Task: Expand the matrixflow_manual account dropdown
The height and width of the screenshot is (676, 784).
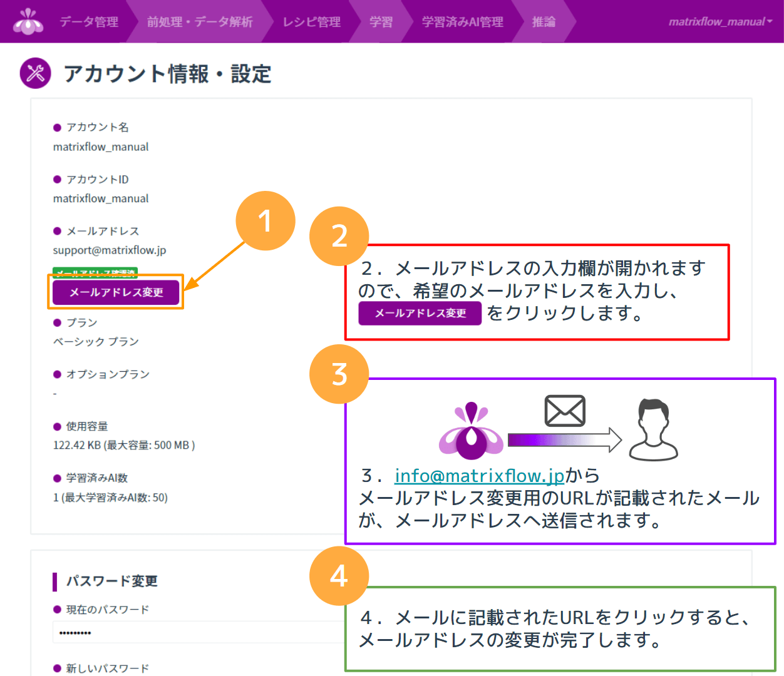Action: point(720,22)
